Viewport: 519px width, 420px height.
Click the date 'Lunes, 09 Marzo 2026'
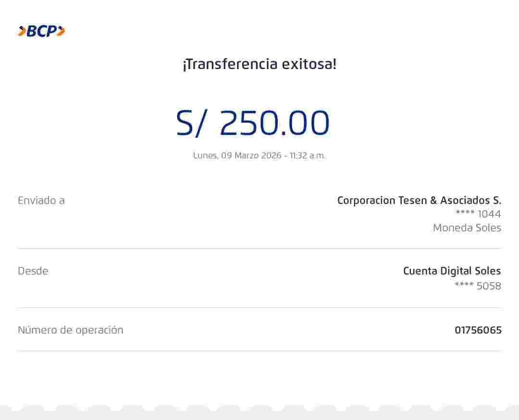tap(237, 156)
